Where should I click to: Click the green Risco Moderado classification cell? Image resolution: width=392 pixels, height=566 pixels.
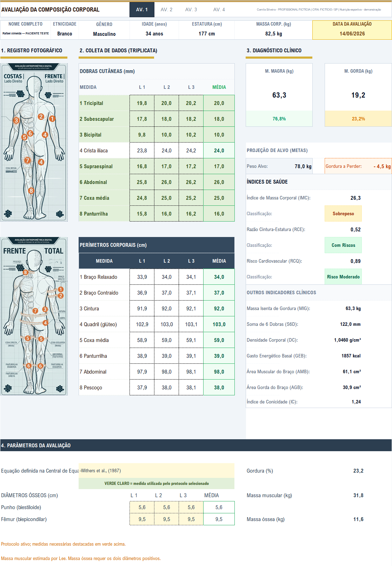343,277
